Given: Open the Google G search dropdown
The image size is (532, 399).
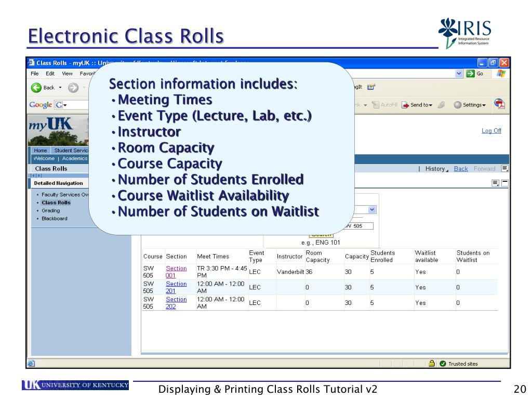Looking at the screenshot, I should point(61,105).
